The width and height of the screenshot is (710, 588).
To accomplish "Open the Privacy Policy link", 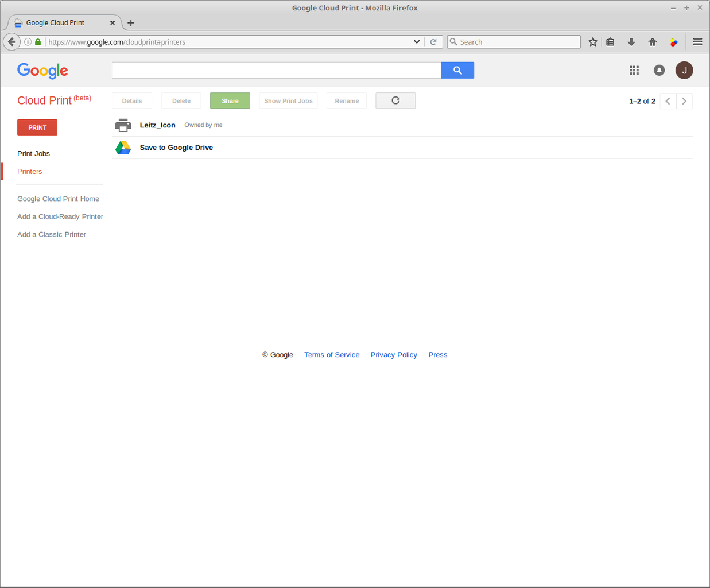I will tap(394, 354).
